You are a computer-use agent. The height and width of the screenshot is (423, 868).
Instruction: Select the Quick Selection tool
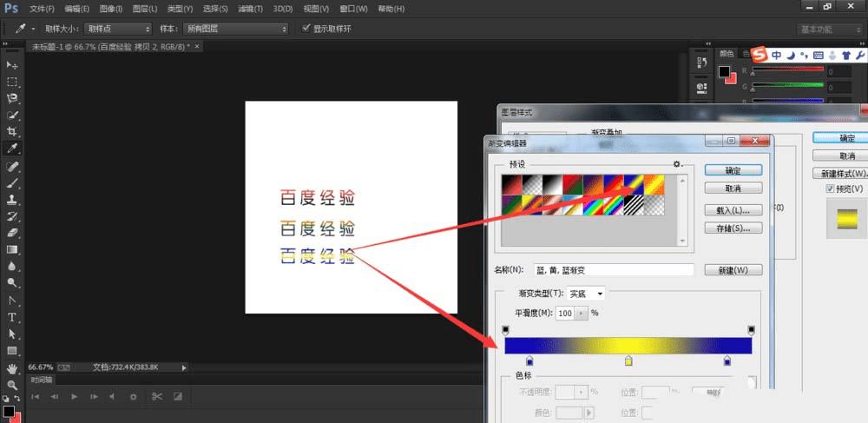tap(11, 116)
